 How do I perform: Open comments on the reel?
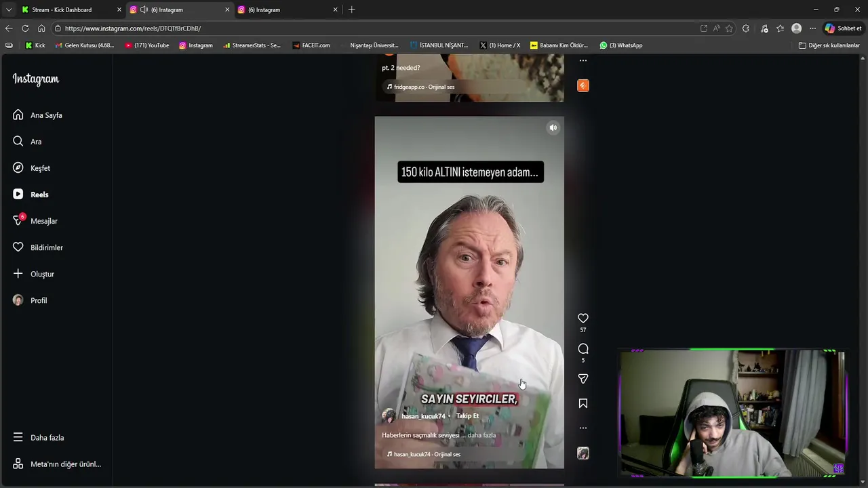point(583,348)
